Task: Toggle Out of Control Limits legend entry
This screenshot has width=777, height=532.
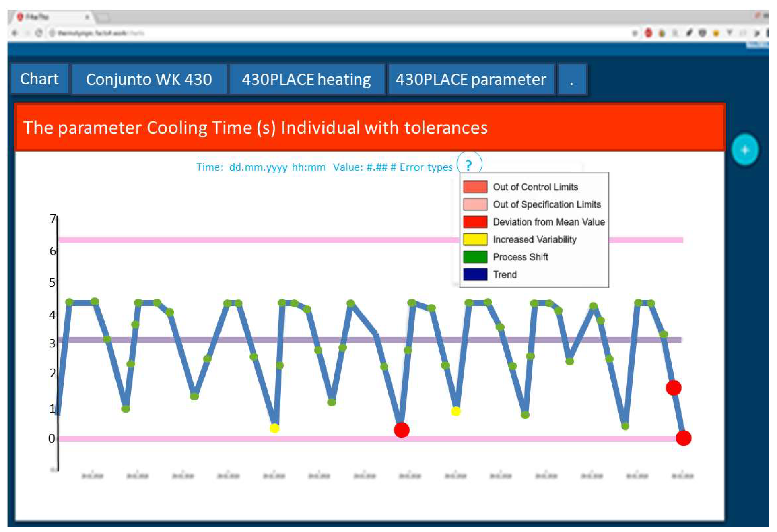Action: tap(535, 187)
